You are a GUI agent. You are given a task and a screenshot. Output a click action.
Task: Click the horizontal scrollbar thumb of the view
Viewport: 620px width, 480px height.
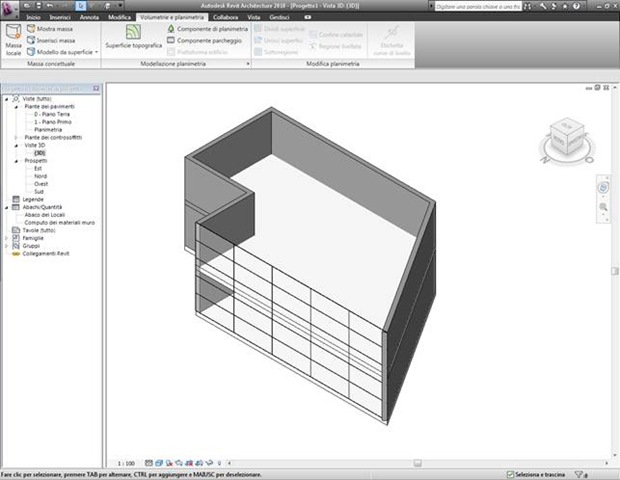coord(418,463)
